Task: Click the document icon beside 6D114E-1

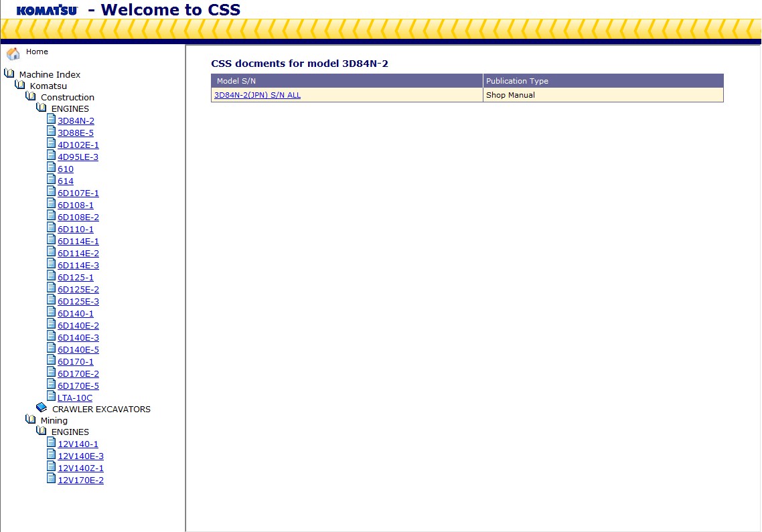Action: click(x=51, y=239)
